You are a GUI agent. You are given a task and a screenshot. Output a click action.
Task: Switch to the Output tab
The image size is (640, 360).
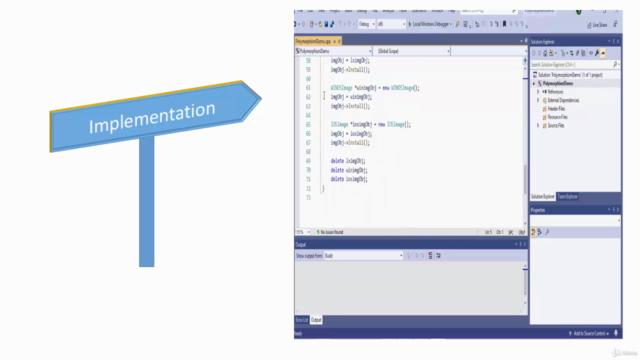[316, 320]
